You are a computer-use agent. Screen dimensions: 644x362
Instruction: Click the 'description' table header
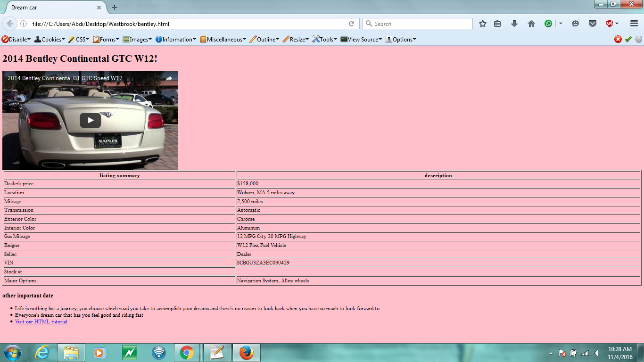pos(438,175)
